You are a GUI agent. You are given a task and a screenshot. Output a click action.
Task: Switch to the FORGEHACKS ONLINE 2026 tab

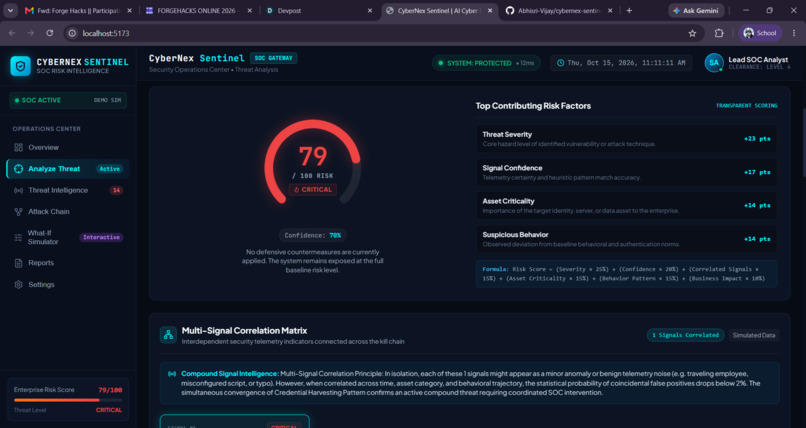point(199,10)
